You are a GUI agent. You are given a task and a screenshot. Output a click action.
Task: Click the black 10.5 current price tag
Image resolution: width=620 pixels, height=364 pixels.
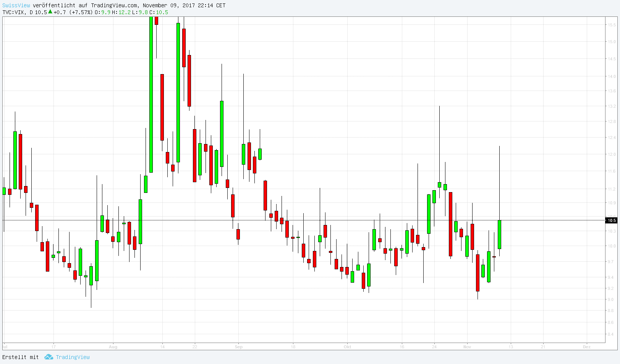(612, 220)
